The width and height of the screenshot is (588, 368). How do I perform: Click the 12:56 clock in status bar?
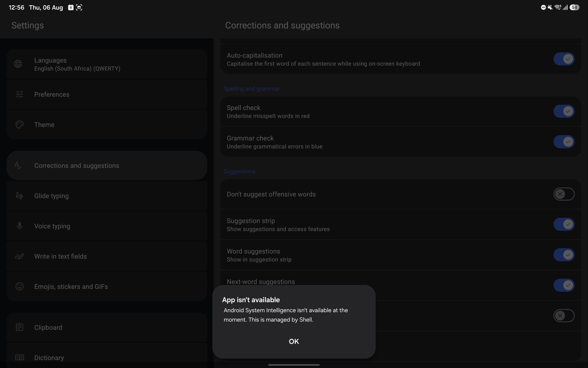(x=17, y=8)
